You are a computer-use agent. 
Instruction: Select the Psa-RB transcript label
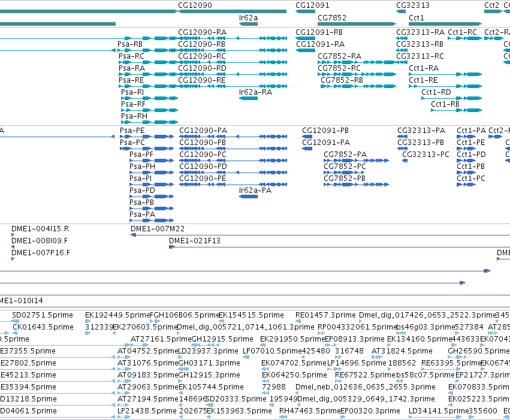click(130, 44)
